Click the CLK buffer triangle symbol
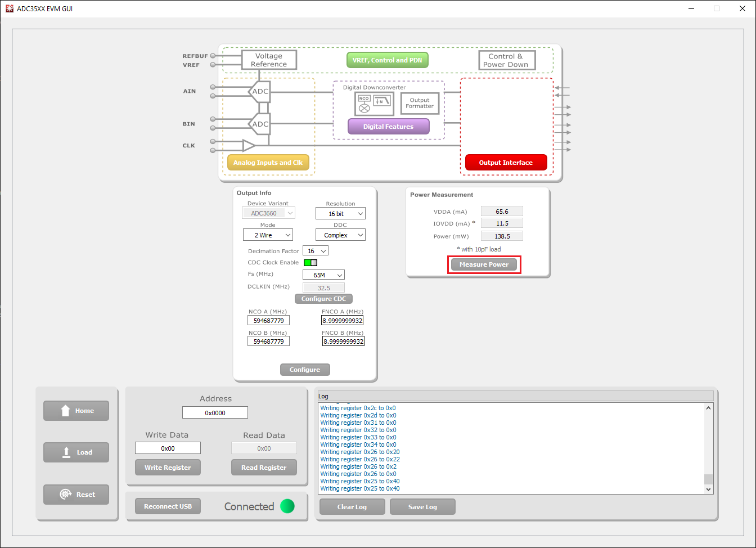 [249, 146]
